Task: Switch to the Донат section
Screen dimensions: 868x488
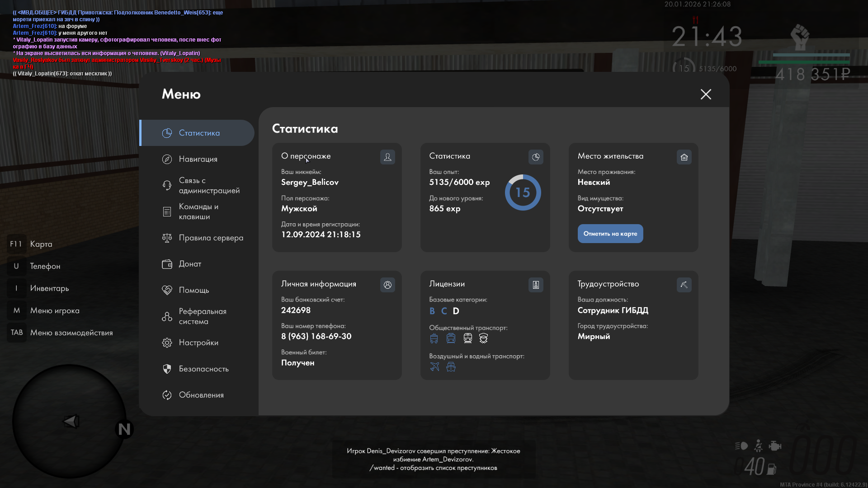Action: click(190, 264)
